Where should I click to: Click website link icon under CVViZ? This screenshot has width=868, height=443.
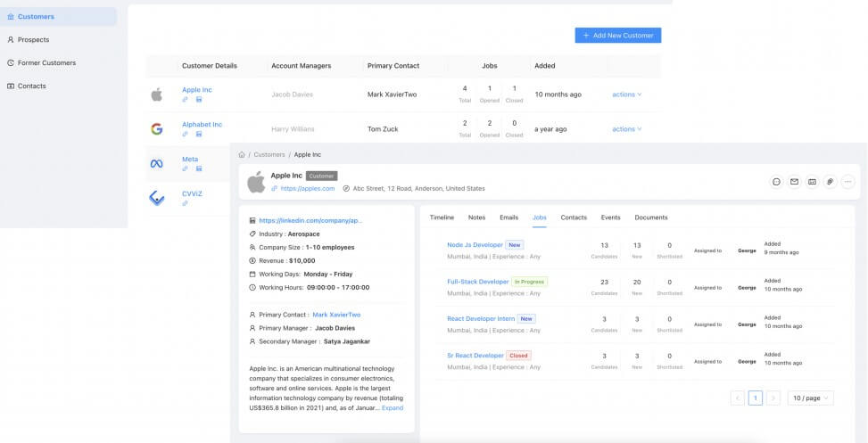coord(185,203)
